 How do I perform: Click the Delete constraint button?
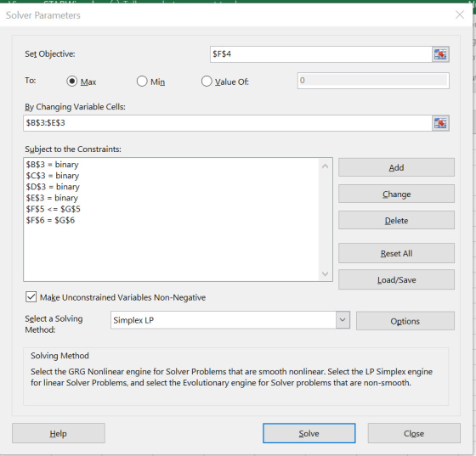(x=396, y=220)
